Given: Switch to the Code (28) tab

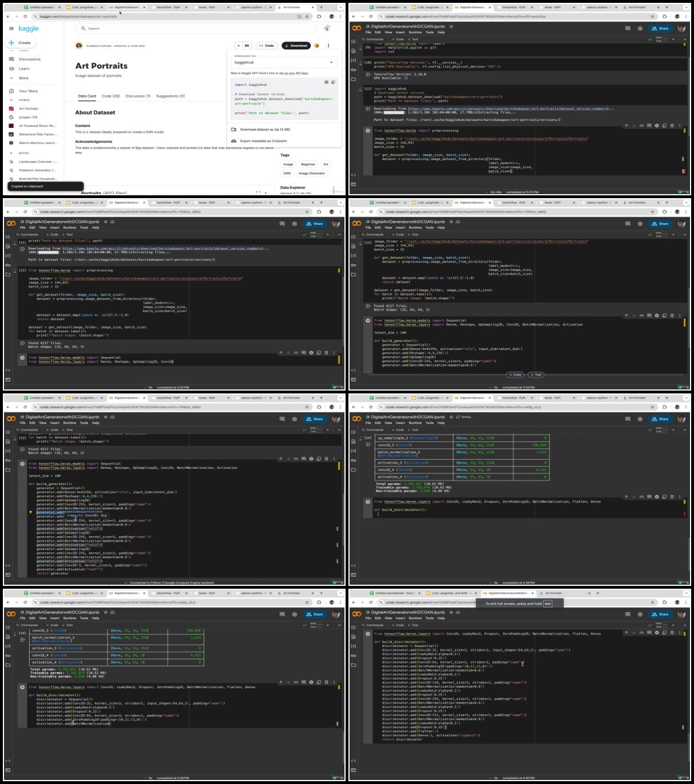Looking at the screenshot, I should click(x=111, y=96).
